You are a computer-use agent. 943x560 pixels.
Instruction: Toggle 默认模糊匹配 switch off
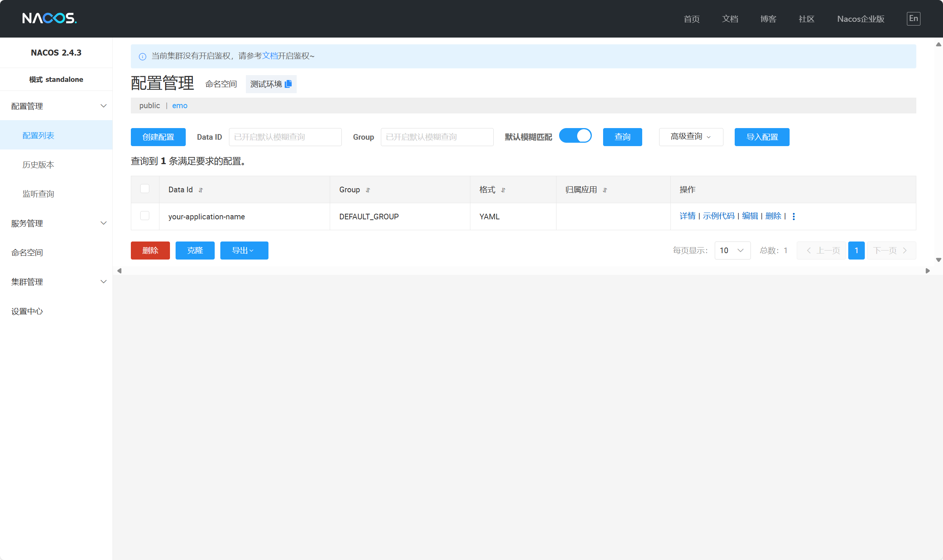575,136
